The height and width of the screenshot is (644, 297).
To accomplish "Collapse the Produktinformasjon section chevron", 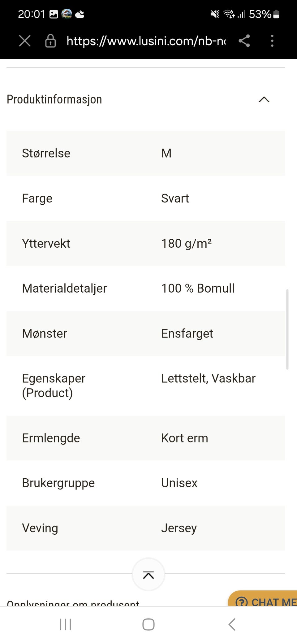I will [x=264, y=99].
